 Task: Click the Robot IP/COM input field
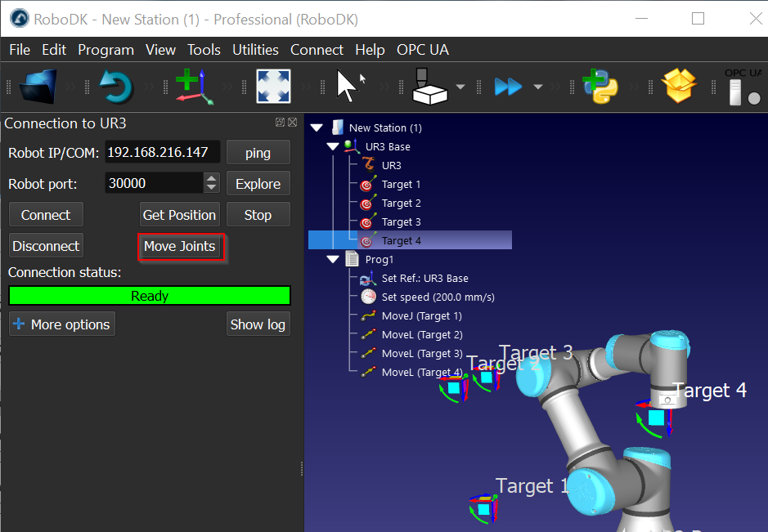162,152
